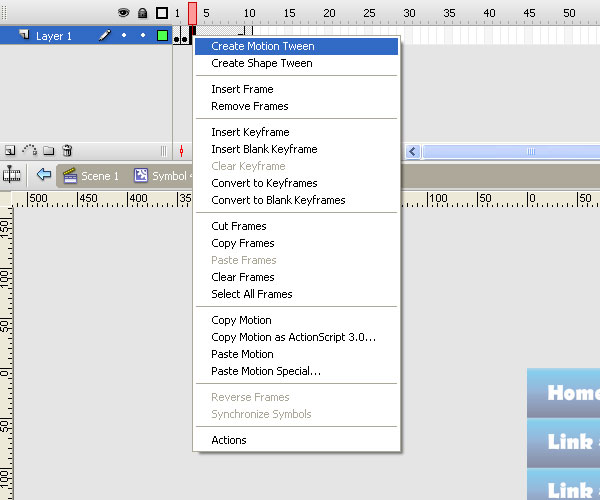Click the padlock icon in the timeline header
This screenshot has height=500, width=600.
[x=142, y=13]
